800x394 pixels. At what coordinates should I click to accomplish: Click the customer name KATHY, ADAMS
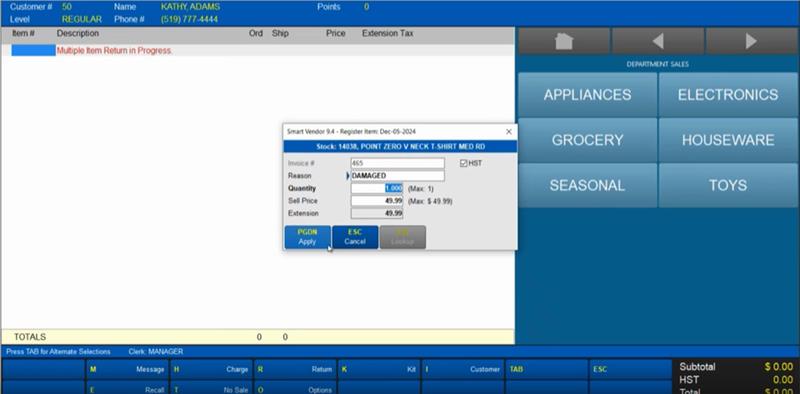190,7
